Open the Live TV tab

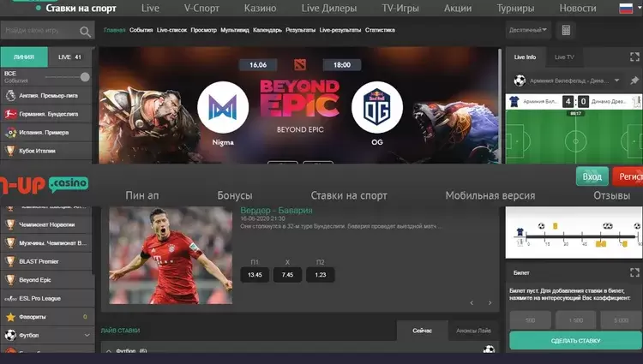tap(564, 57)
